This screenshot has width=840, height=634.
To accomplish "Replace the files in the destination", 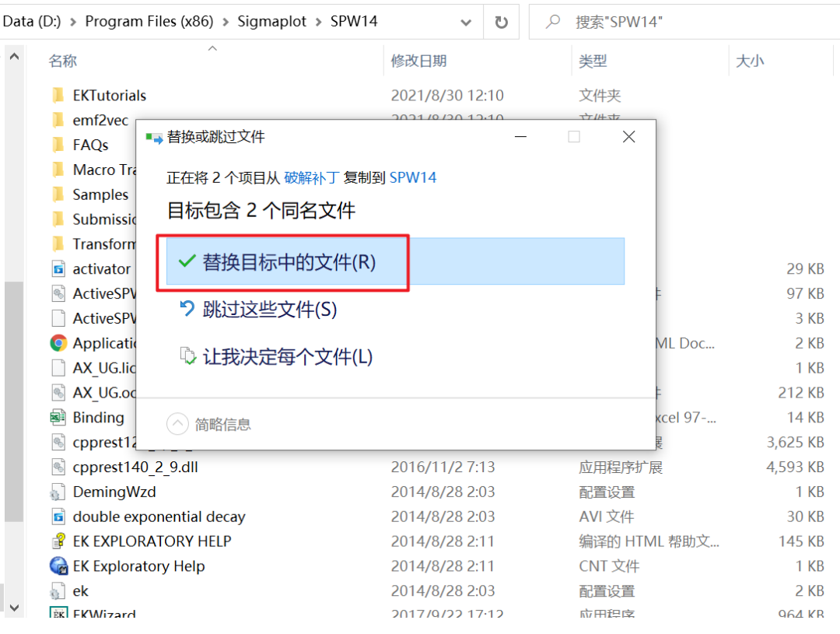I will [x=395, y=261].
